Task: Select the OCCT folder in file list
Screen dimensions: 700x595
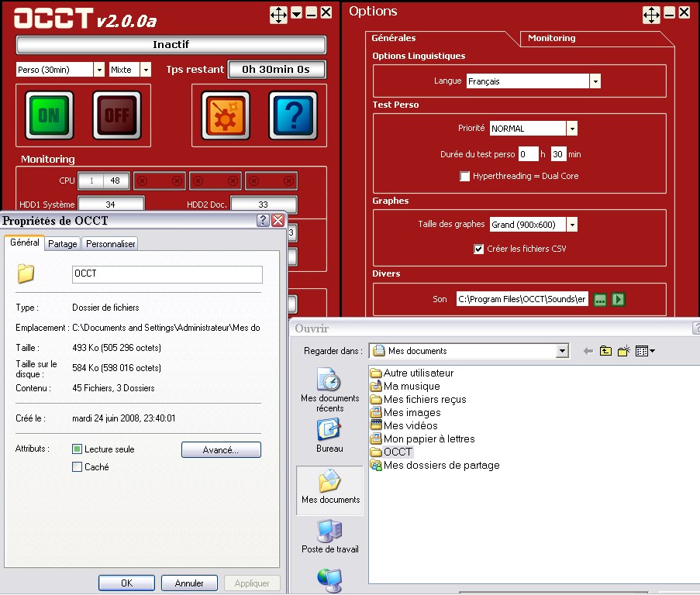Action: (x=391, y=452)
